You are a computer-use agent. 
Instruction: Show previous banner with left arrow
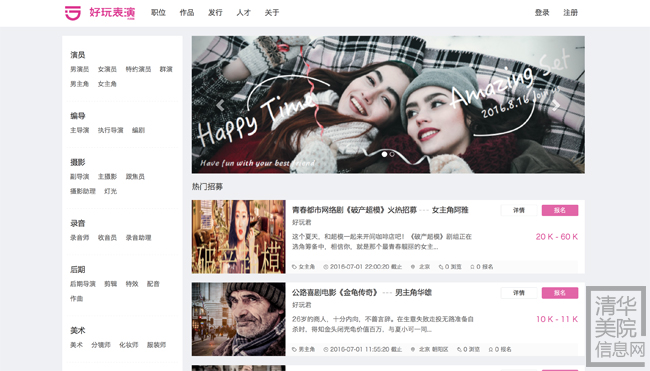tap(221, 105)
